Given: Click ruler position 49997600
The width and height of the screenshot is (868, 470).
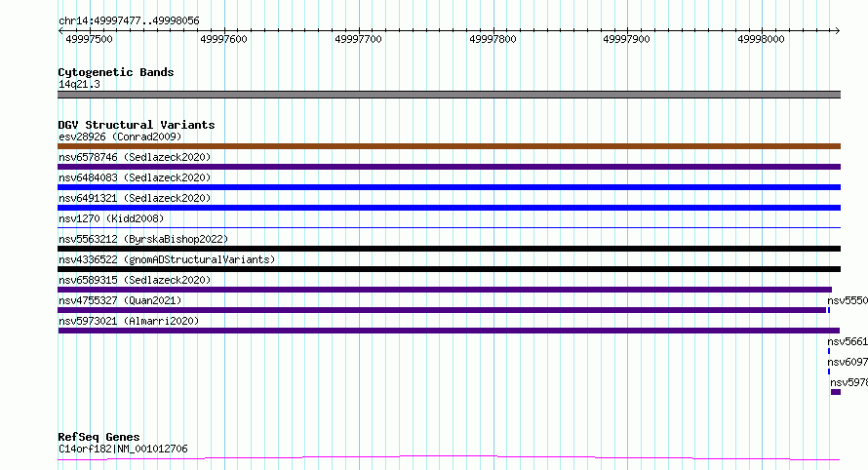Looking at the screenshot, I should click(x=223, y=39).
